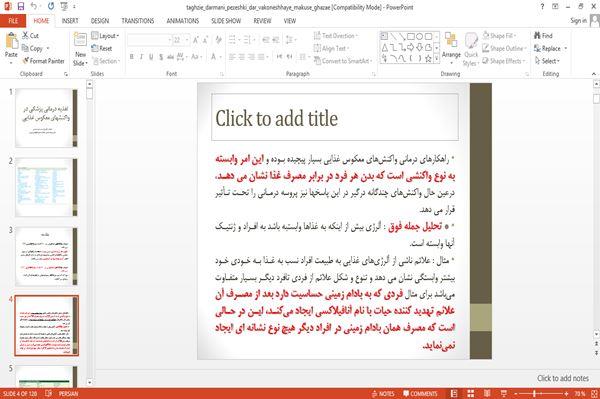Click the zoom slider handle
Screen dimensions: 600x399
534,394
